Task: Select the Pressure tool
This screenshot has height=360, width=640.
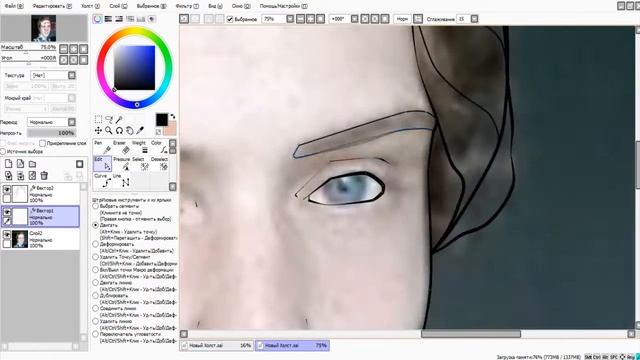Action: tap(122, 164)
